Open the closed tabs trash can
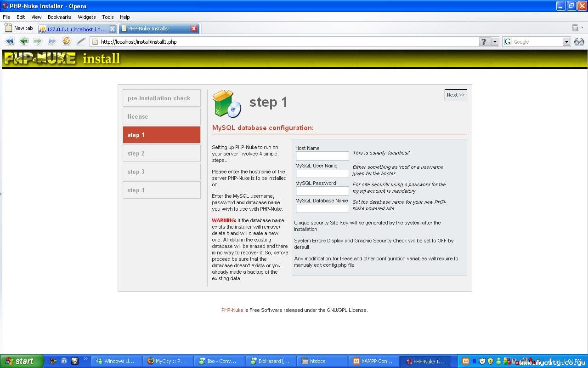Viewport: 588px width, 368px height. pos(575,28)
